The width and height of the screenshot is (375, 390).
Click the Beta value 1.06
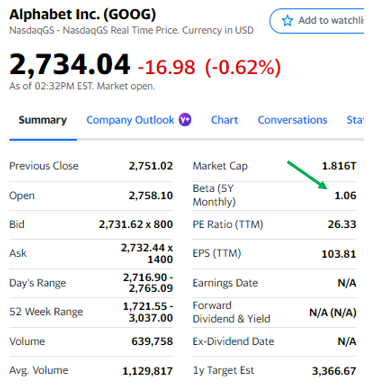point(345,195)
